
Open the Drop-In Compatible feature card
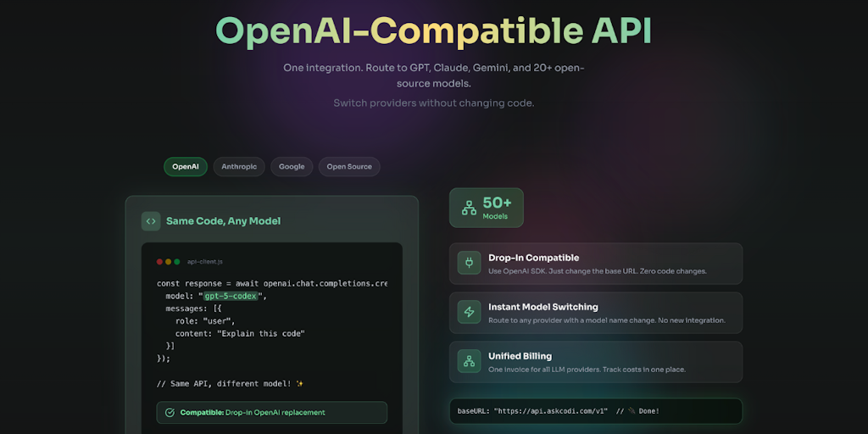(596, 264)
